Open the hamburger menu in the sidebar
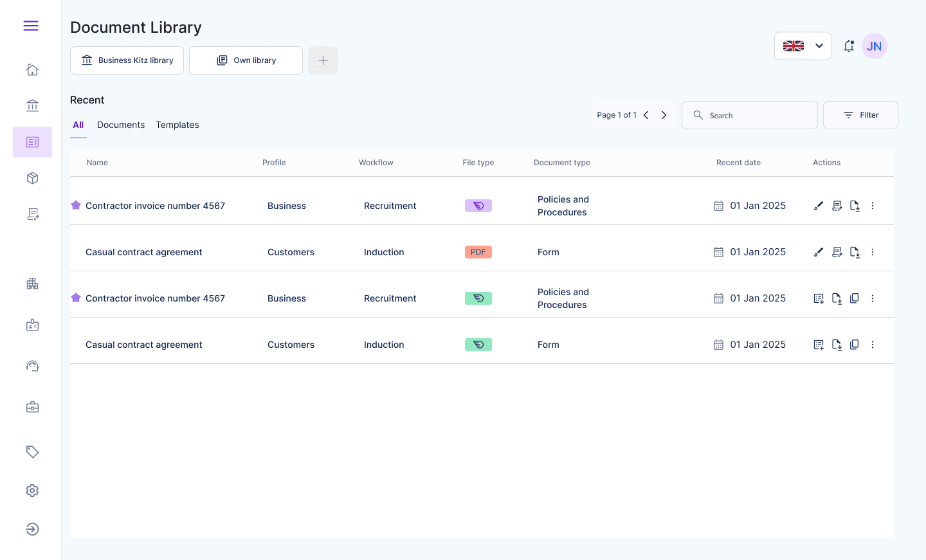926x560 pixels. 31,26
